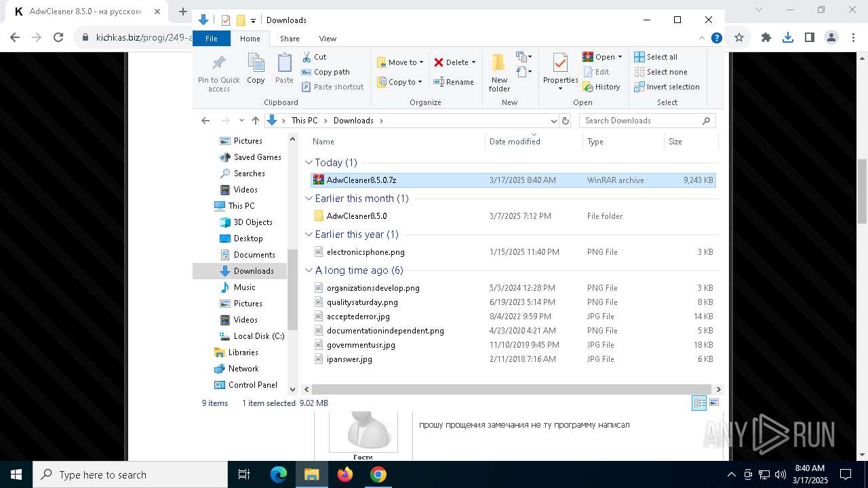
Task: Go up one folder level arrow
Action: click(255, 121)
